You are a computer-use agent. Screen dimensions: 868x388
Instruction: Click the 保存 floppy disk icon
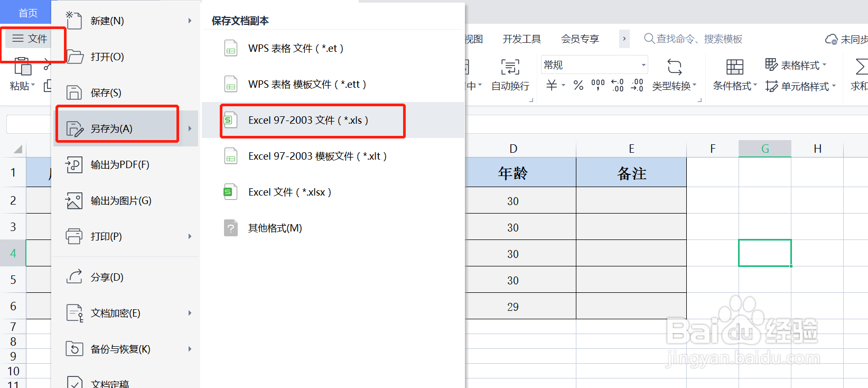74,93
